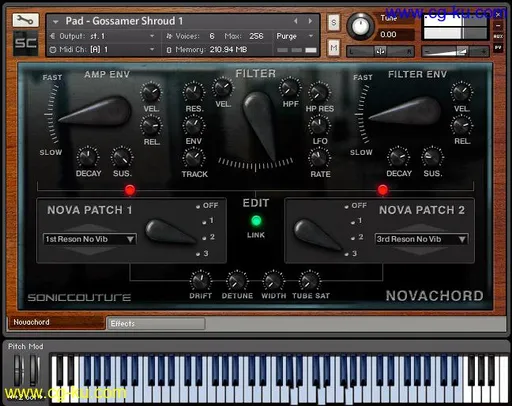Open the wrench instrument edit mode
The width and height of the screenshot is (512, 406).
(26, 20)
